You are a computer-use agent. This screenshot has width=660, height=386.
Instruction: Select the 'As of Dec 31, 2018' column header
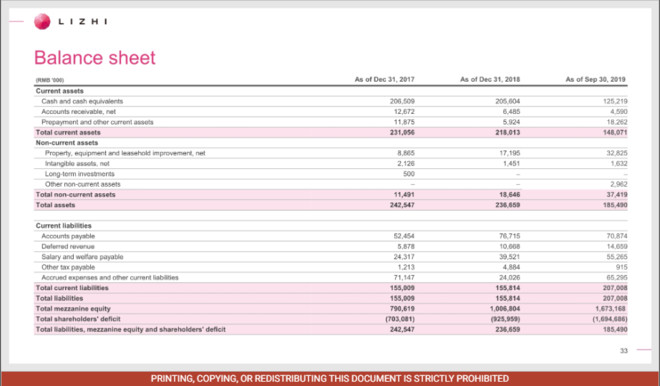pyautogui.click(x=490, y=79)
